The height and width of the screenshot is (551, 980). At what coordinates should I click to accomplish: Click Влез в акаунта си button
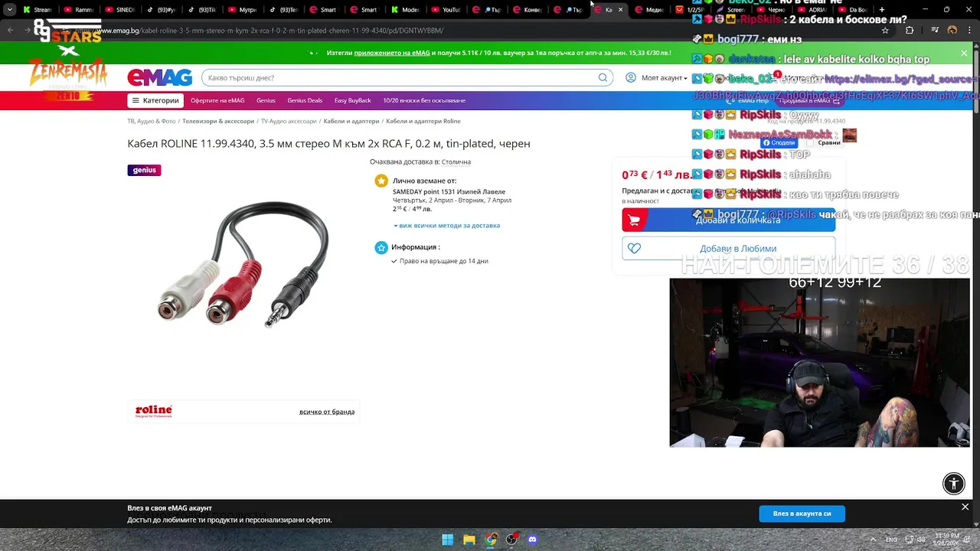tap(802, 514)
